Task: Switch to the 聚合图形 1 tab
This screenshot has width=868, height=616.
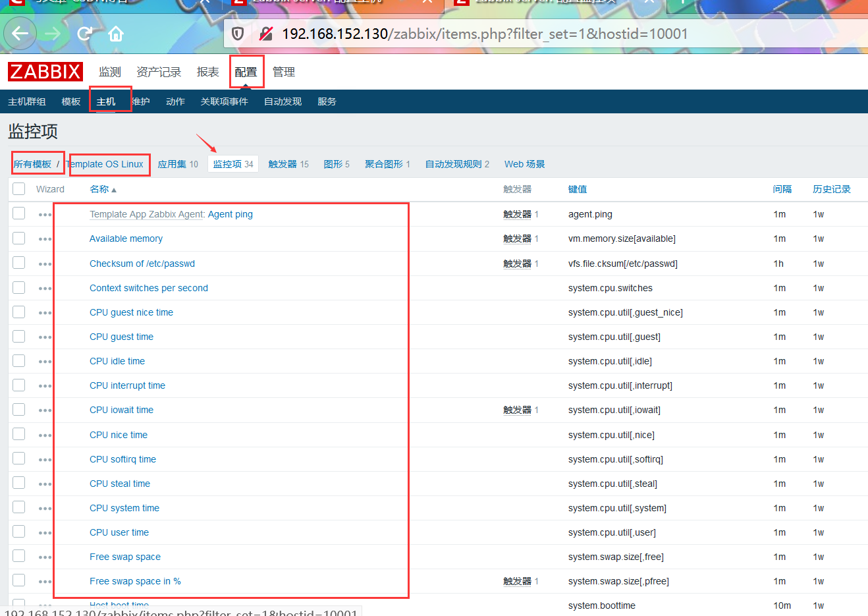Action: (387, 164)
